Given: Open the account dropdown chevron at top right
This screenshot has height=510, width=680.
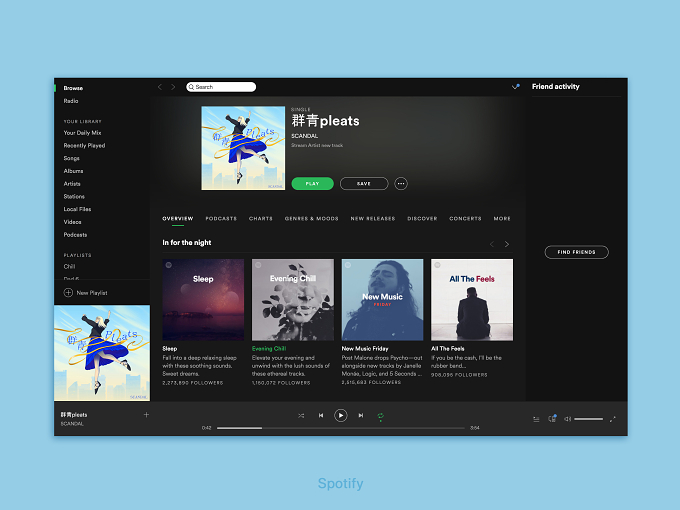Looking at the screenshot, I should pyautogui.click(x=515, y=87).
